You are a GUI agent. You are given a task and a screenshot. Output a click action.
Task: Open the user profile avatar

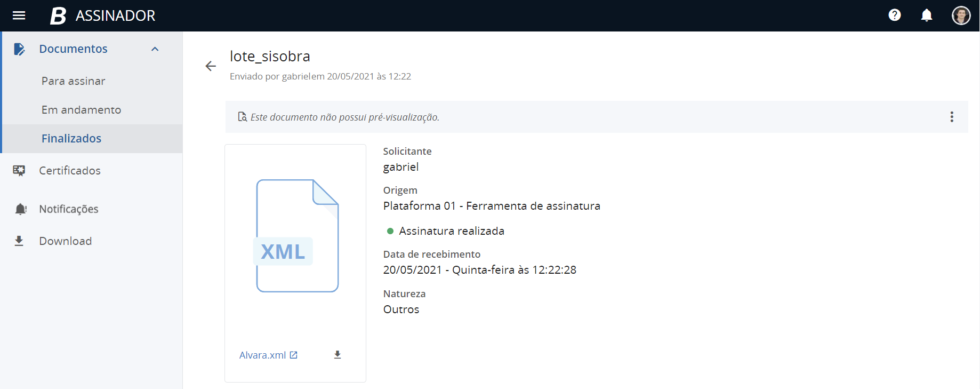tap(961, 15)
